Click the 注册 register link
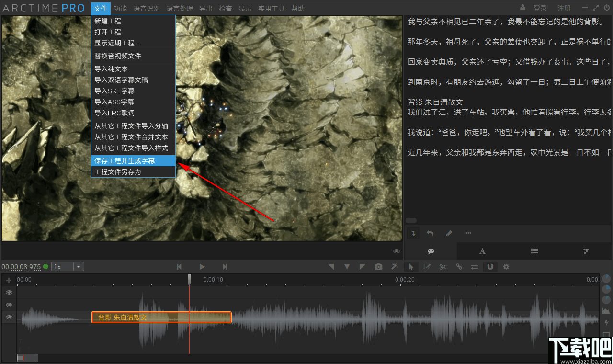 point(564,8)
